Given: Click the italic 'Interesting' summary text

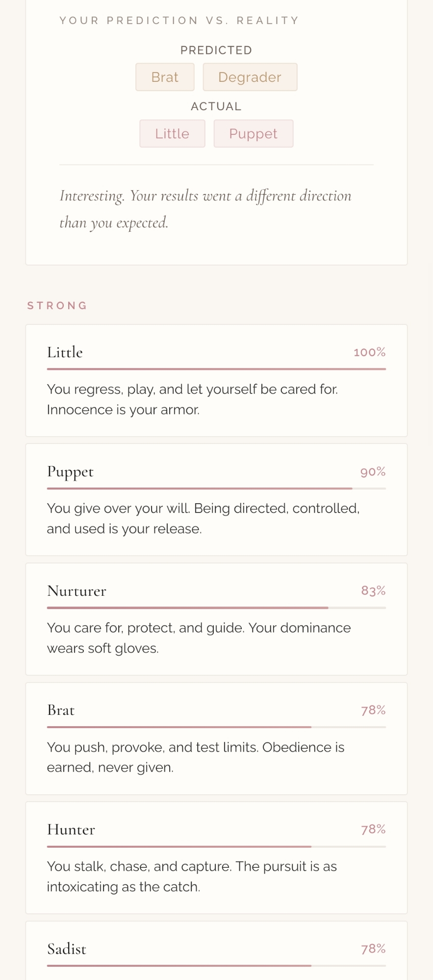Looking at the screenshot, I should 205,209.
